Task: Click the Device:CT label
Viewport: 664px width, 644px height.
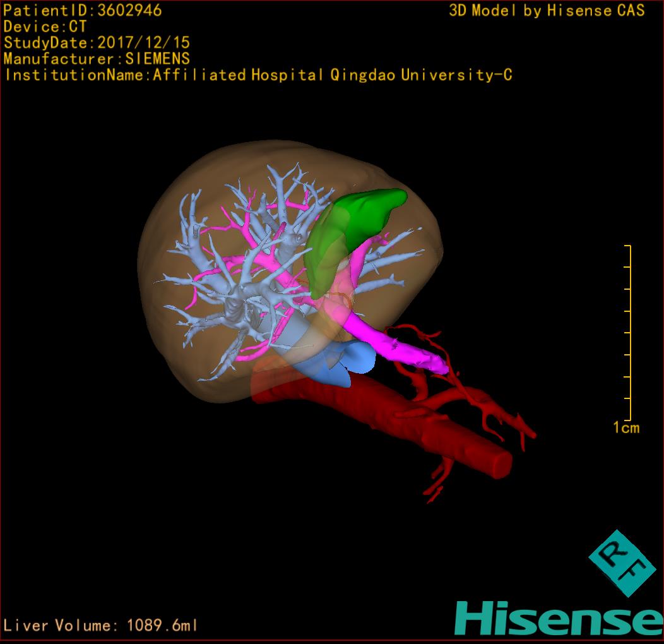Action: [45, 27]
